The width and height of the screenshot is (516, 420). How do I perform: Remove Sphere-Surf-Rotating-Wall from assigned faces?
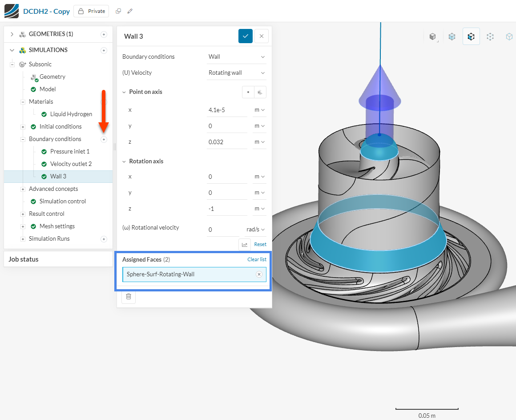point(259,274)
